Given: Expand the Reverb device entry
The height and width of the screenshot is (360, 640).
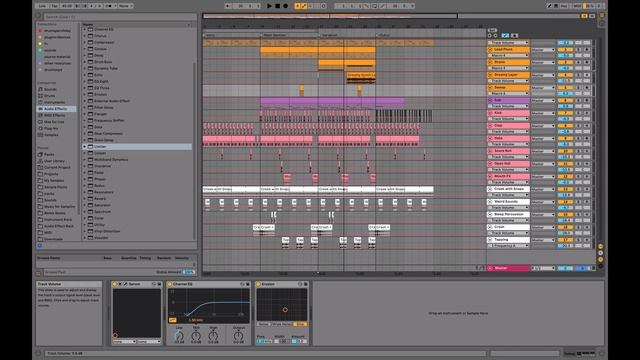Looking at the screenshot, I should tap(85, 199).
